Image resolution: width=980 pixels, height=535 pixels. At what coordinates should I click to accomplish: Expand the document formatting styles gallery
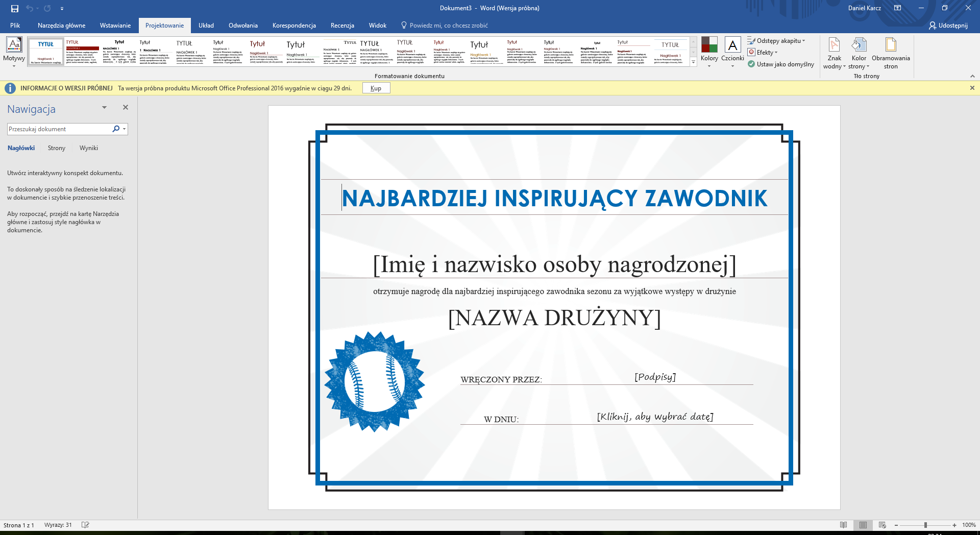[x=693, y=62]
